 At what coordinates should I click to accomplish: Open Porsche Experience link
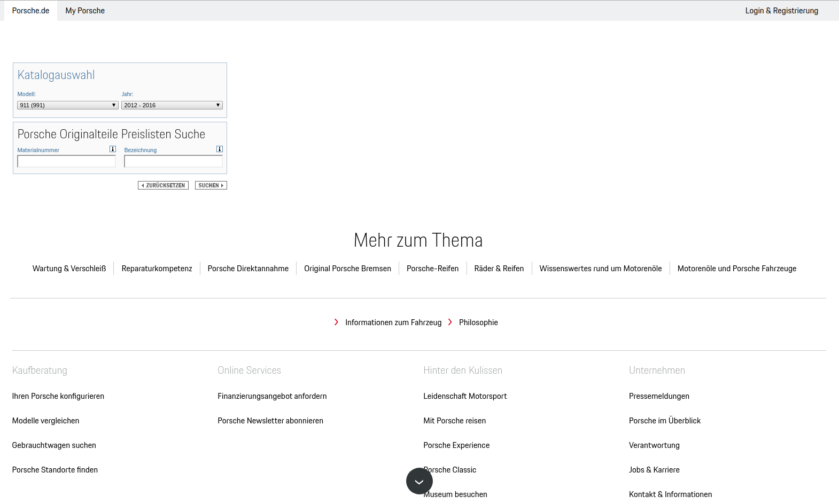tap(456, 445)
